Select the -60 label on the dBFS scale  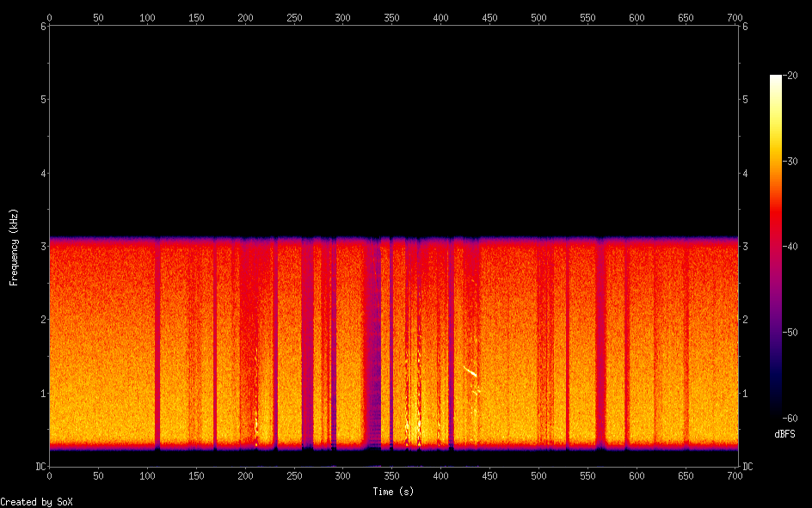791,418
